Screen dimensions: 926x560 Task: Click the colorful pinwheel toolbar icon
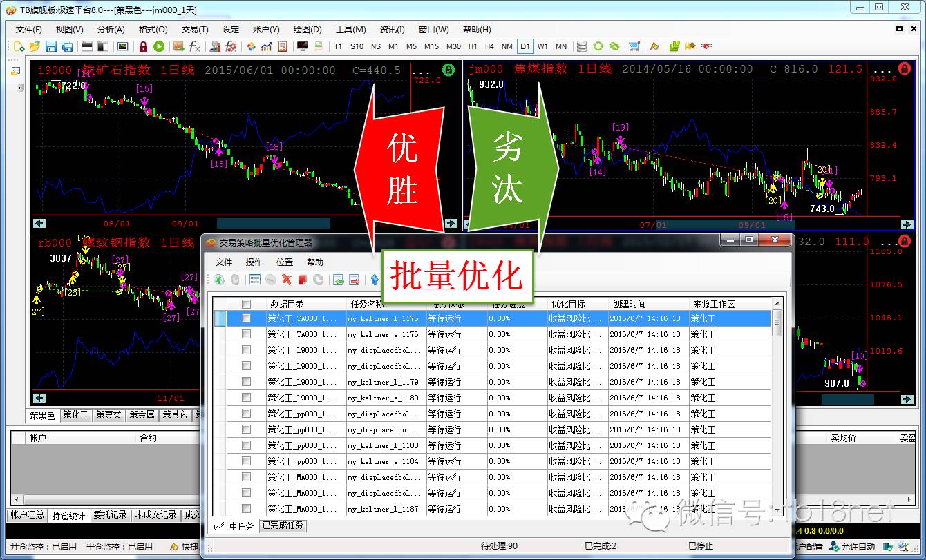click(252, 46)
